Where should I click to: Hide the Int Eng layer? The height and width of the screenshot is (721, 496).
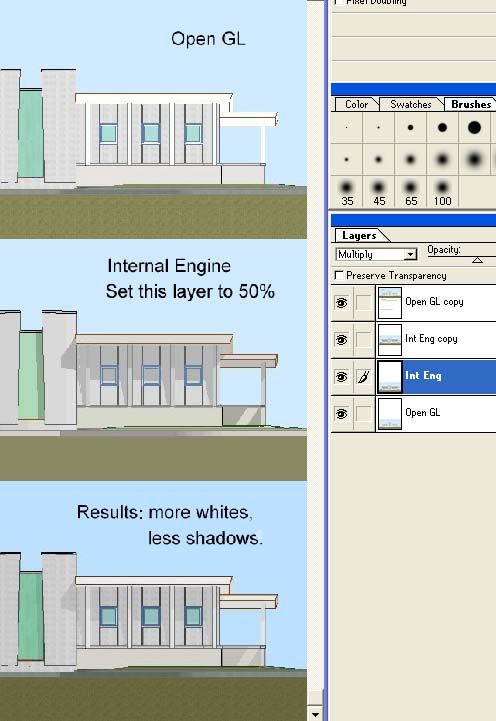click(x=342, y=377)
